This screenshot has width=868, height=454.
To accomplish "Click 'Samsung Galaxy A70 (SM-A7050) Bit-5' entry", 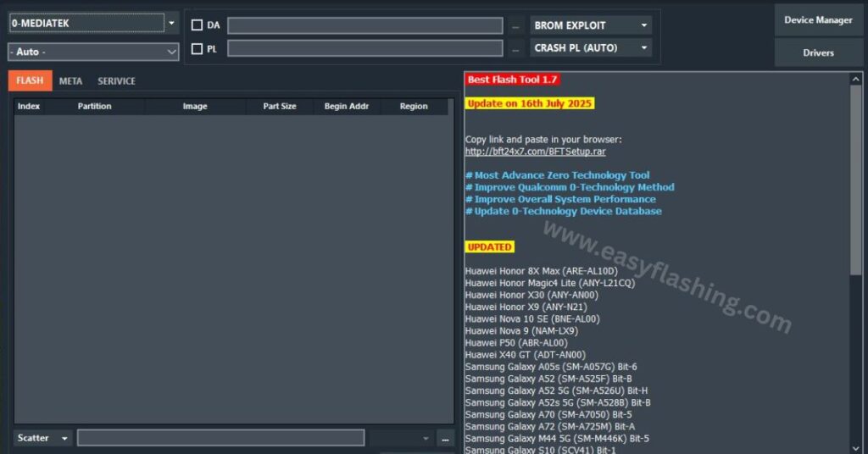I will pos(548,415).
